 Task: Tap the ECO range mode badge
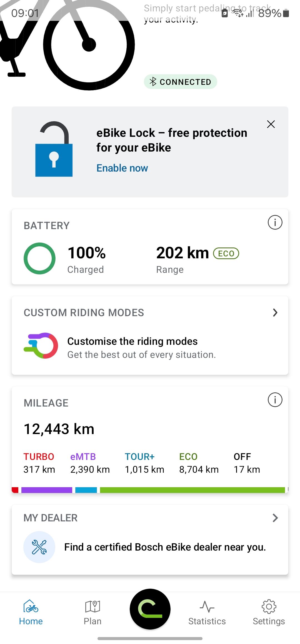[x=226, y=253]
